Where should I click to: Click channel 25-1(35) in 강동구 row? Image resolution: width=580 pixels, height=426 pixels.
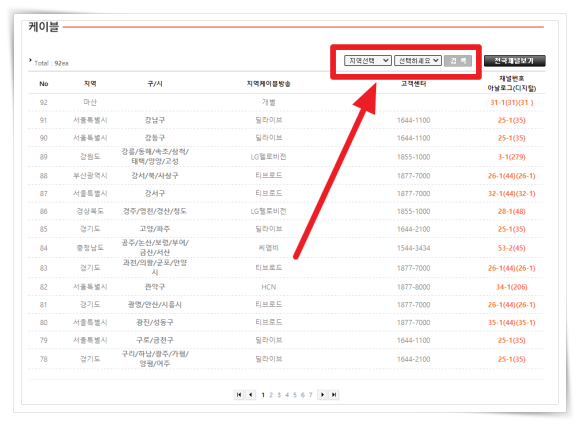click(x=512, y=138)
